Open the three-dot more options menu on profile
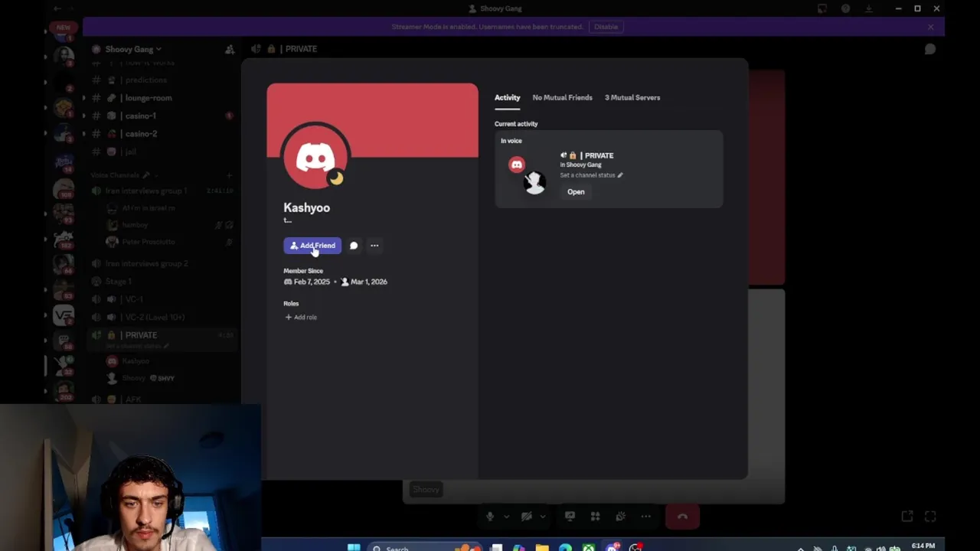This screenshot has height=551, width=980. point(374,246)
